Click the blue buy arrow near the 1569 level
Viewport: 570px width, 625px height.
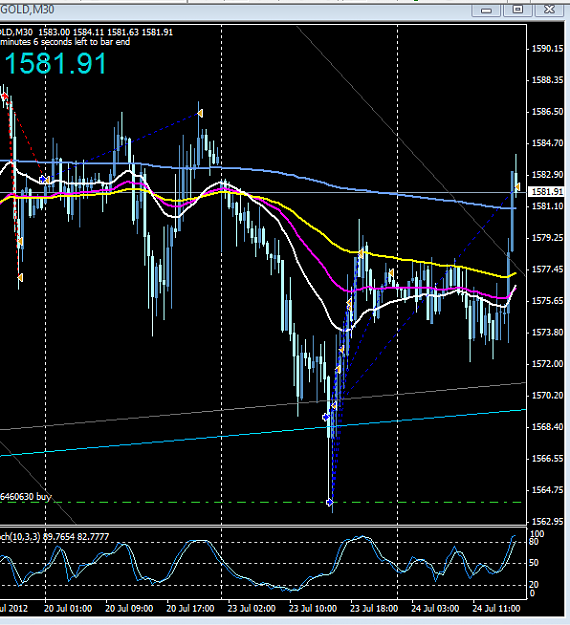click(326, 417)
